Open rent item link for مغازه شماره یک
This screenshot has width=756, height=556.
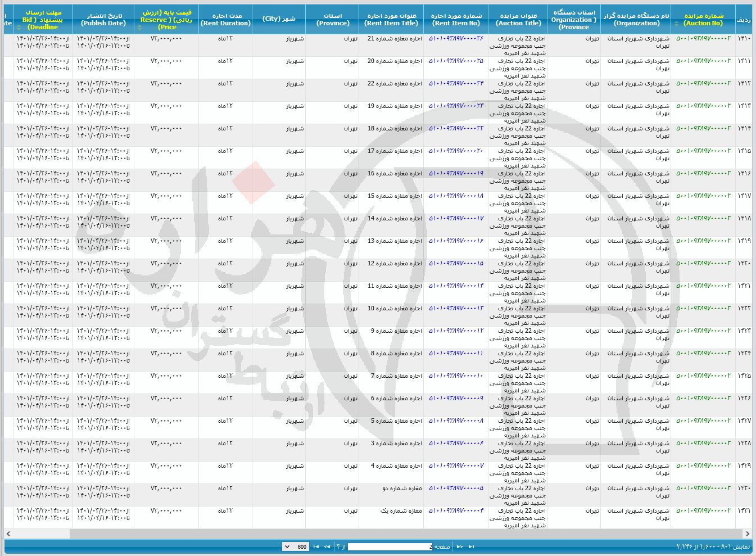456,511
